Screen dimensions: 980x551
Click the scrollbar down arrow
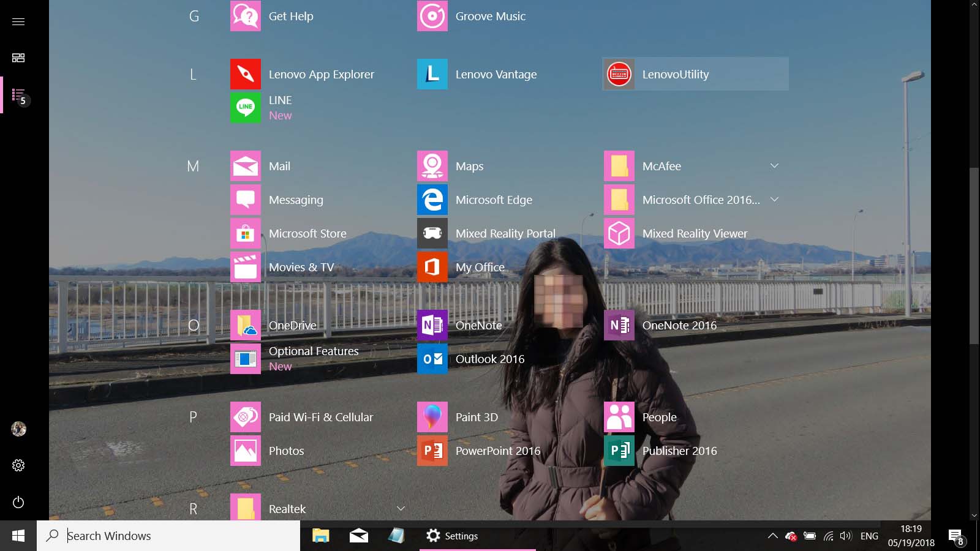(x=974, y=515)
